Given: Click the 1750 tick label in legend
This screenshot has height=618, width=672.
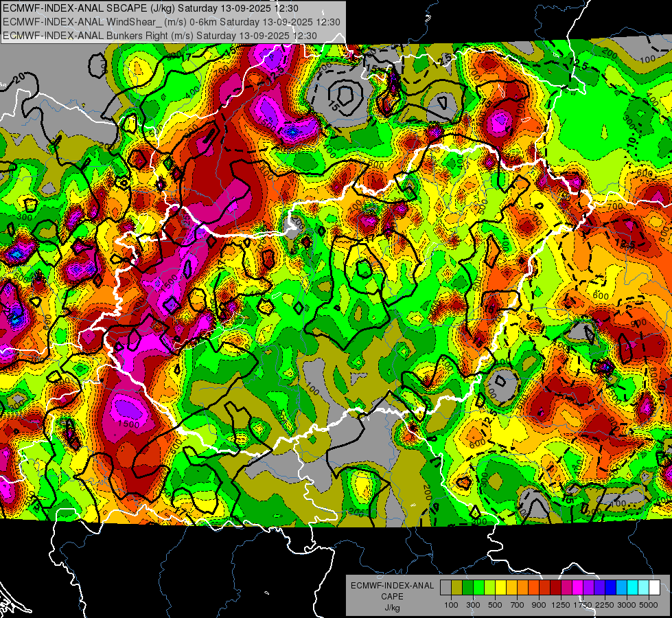Looking at the screenshot, I should click(583, 605).
